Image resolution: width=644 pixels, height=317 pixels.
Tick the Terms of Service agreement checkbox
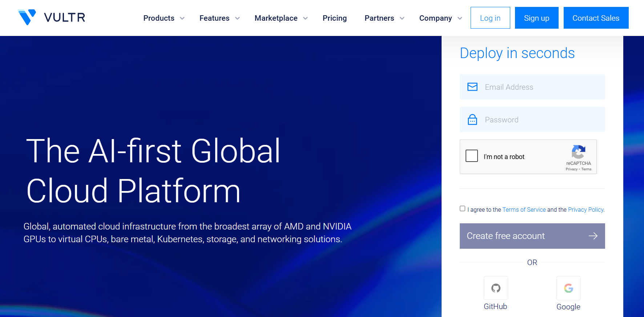pos(462,208)
